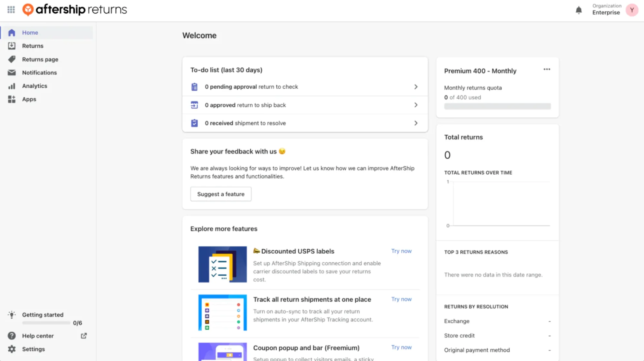The height and width of the screenshot is (361, 644).
Task: Click Try now for Discounted USPS labels
Action: (401, 251)
